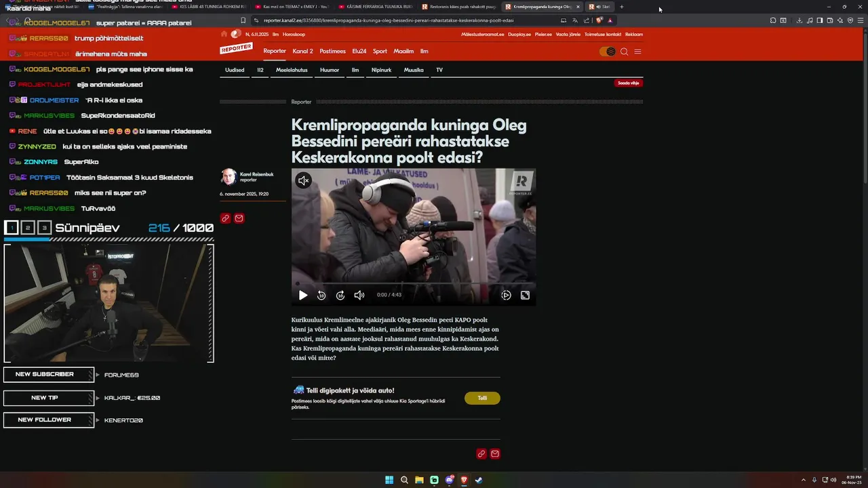Switch to 'Kas meil on TEEMA?' browser tab
Image resolution: width=868 pixels, height=488 pixels.
pos(292,7)
